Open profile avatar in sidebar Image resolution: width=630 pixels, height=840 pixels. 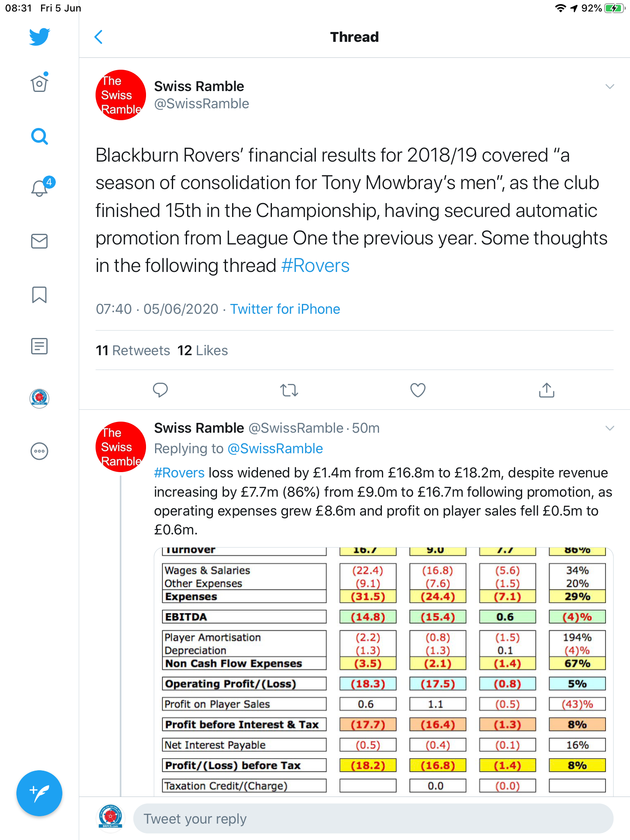click(x=39, y=398)
